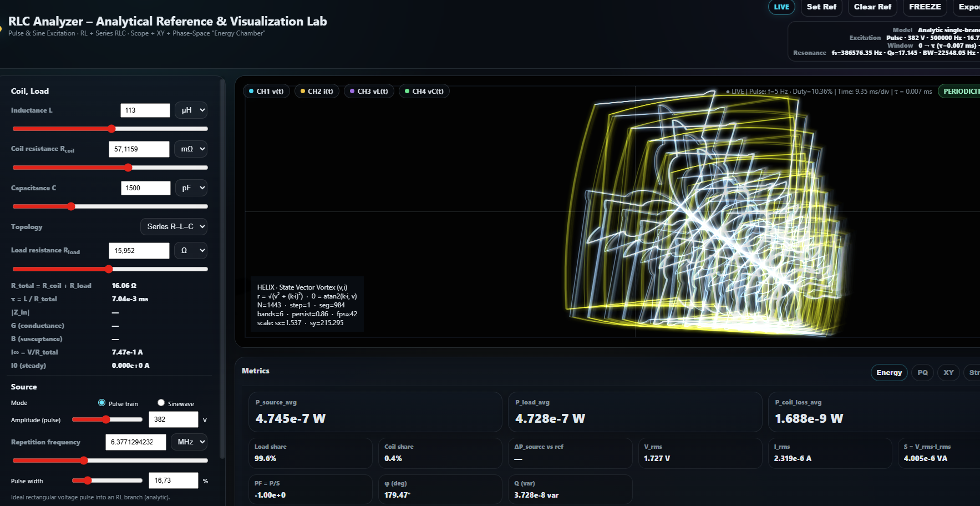Toggle the CH1 v(t) channel chip
This screenshot has height=506, width=980.
click(266, 92)
